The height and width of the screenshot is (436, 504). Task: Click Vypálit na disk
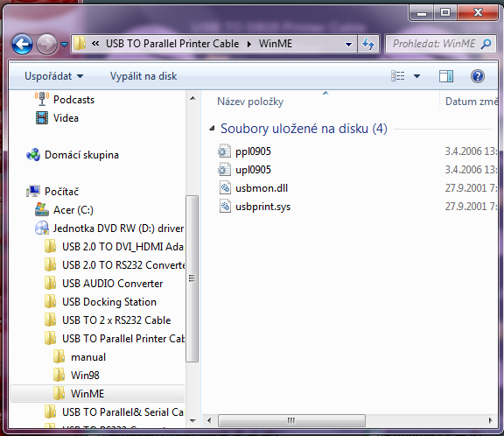(x=143, y=76)
